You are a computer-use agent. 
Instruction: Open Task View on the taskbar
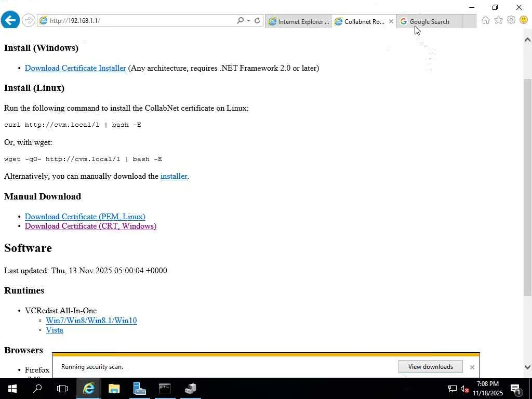pyautogui.click(x=62, y=389)
